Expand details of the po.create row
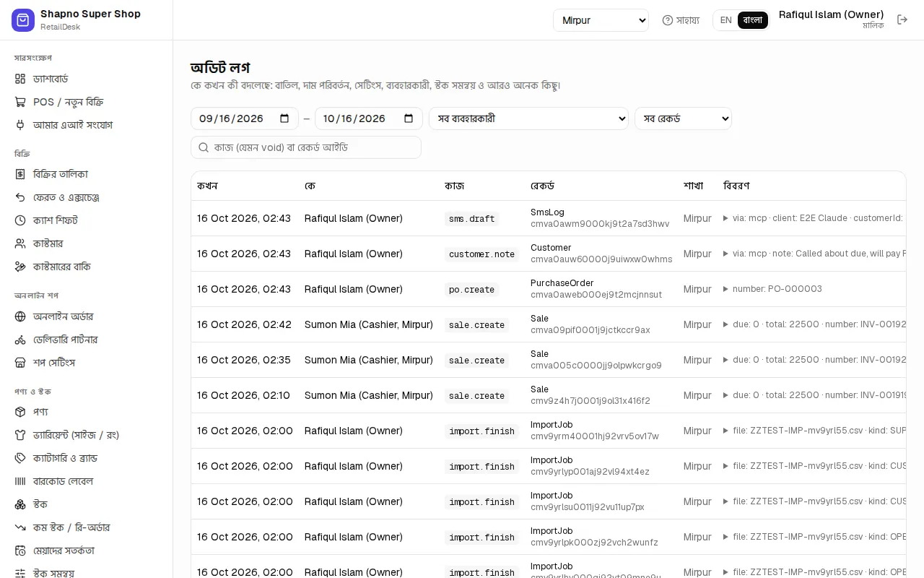This screenshot has height=578, width=924. tap(726, 289)
